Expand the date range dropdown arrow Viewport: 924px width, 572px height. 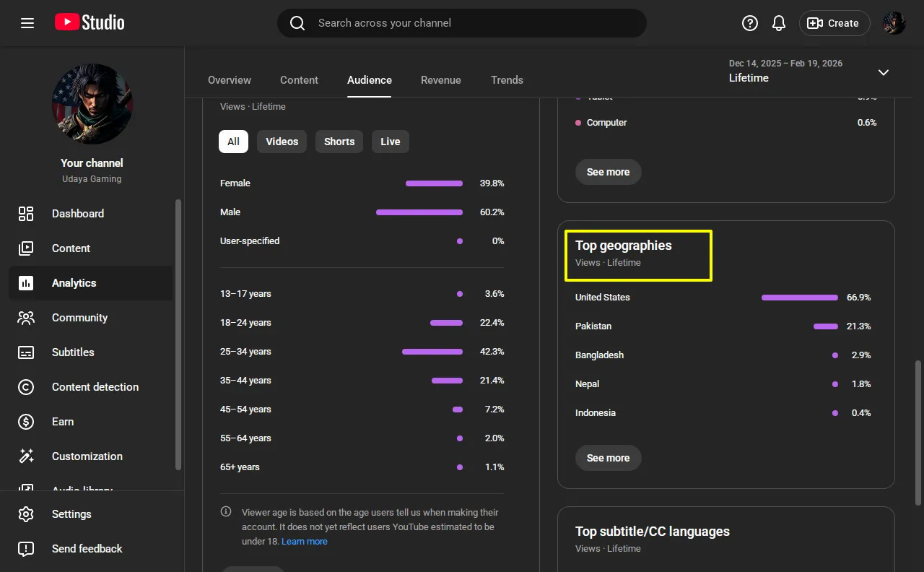(x=883, y=72)
